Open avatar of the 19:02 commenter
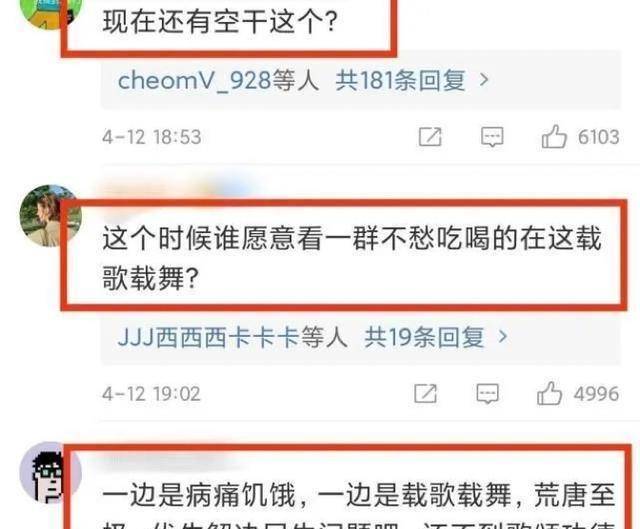Screen dimensions: 640x529 click(50, 216)
